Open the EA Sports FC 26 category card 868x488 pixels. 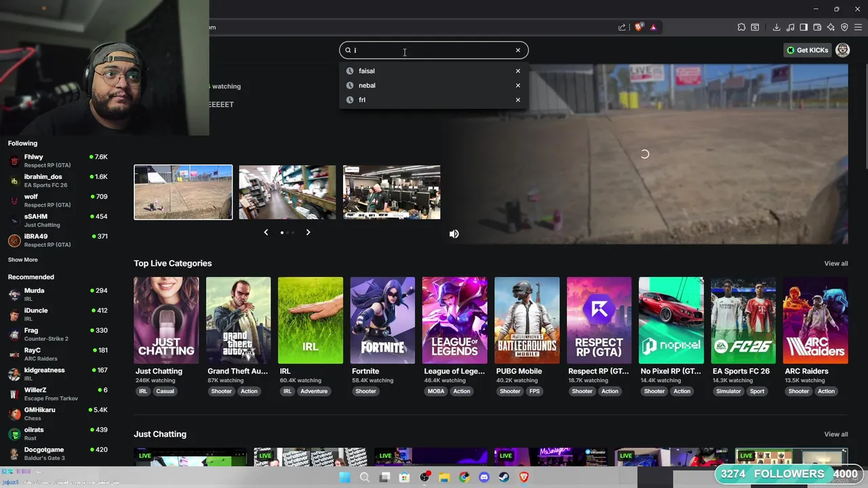pos(743,321)
